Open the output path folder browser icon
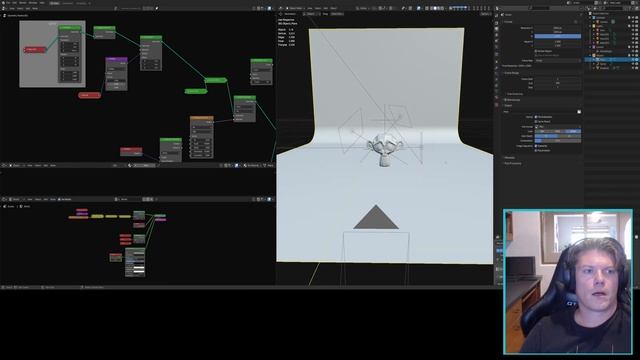 point(579,112)
